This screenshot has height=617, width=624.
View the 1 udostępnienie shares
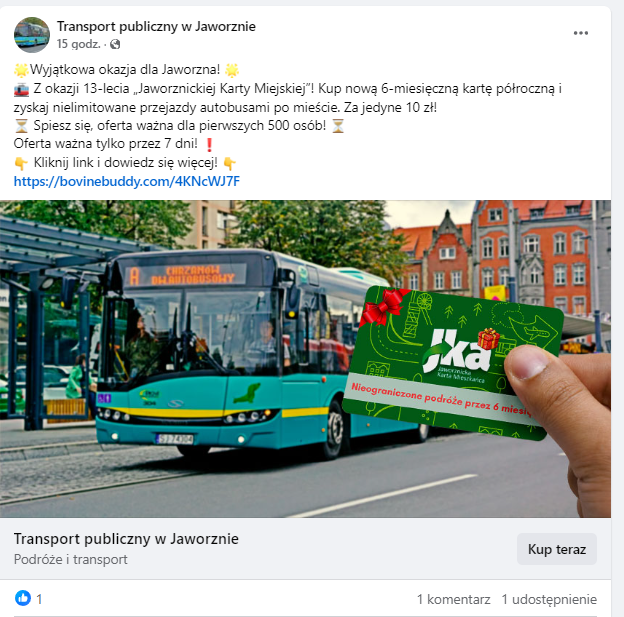tap(549, 599)
